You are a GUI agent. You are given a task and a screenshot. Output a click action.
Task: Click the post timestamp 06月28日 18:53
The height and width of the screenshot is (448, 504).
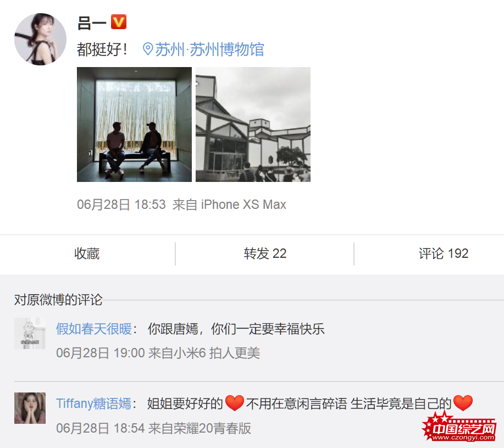(121, 204)
